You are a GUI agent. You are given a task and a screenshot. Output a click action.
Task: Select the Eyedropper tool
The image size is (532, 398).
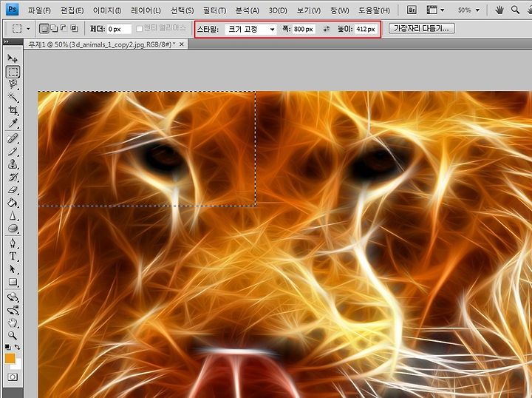(x=13, y=123)
